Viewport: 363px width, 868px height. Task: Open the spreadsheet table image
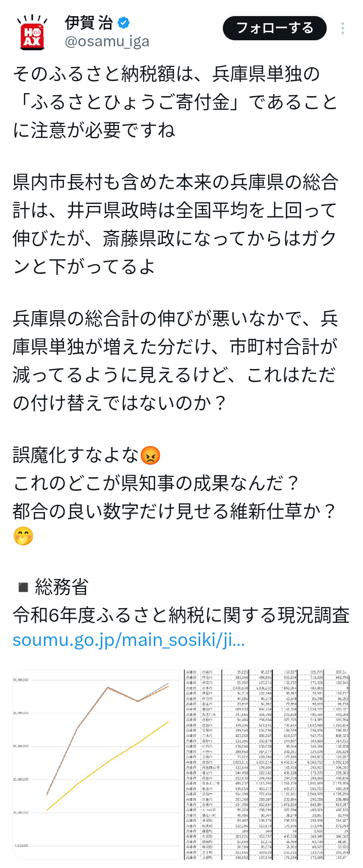pos(267,764)
